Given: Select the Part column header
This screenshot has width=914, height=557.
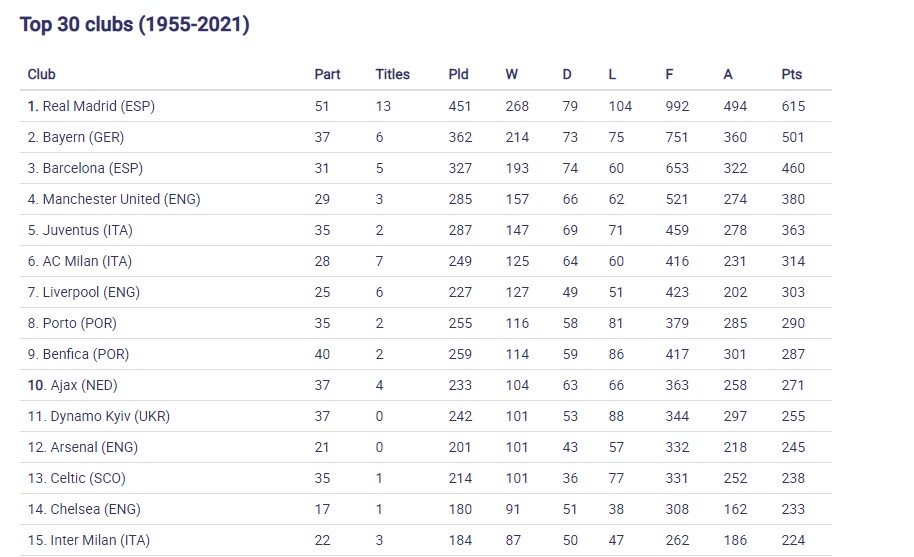Looking at the screenshot, I should [327, 74].
